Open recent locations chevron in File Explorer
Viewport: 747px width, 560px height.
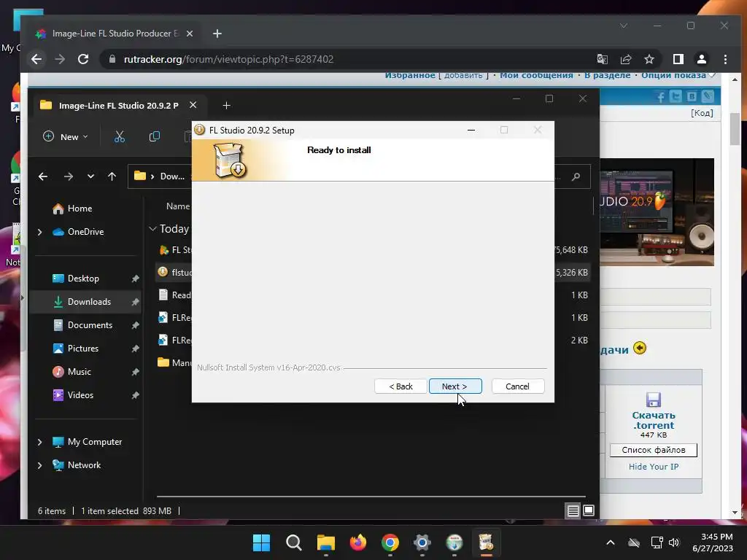pos(90,176)
